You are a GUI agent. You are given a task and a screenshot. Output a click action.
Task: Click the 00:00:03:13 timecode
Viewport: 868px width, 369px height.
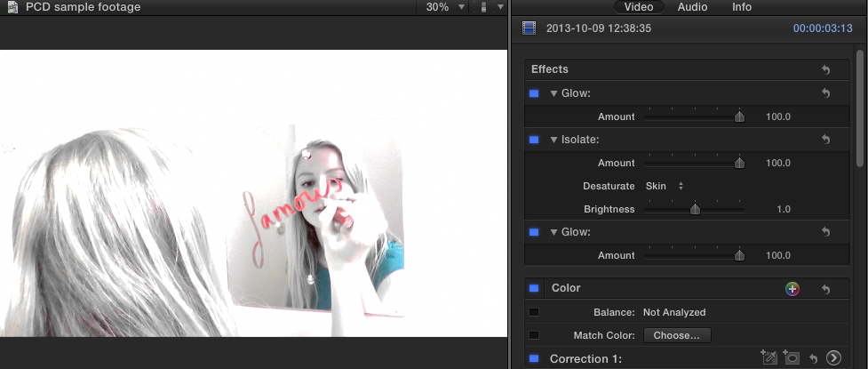pos(823,28)
